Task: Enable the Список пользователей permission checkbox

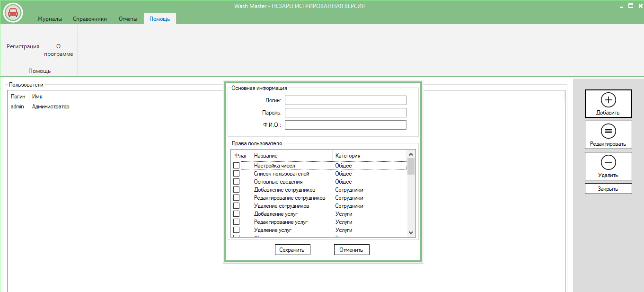Action: [236, 174]
